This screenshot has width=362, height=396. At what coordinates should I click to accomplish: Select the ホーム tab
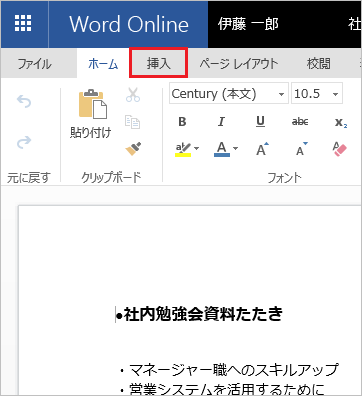(103, 63)
